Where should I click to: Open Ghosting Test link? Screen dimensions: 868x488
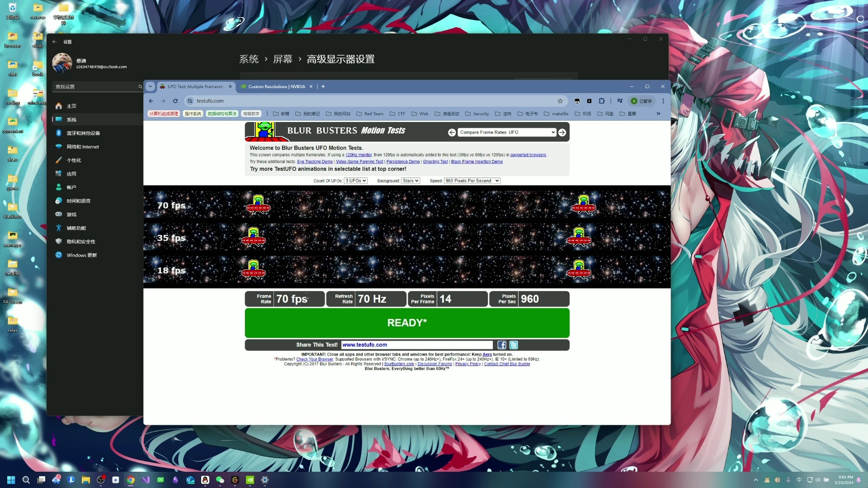point(435,162)
